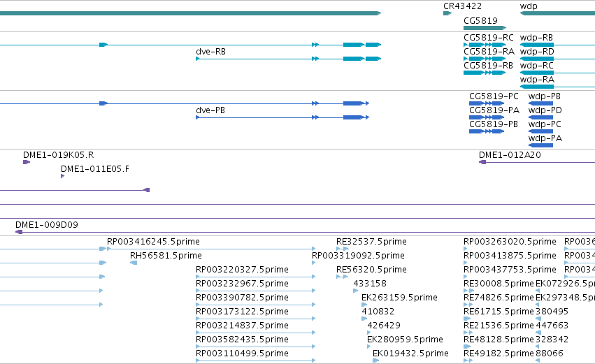Select RP003220327.5prime EST label
595x364 pixels.
pyautogui.click(x=242, y=270)
